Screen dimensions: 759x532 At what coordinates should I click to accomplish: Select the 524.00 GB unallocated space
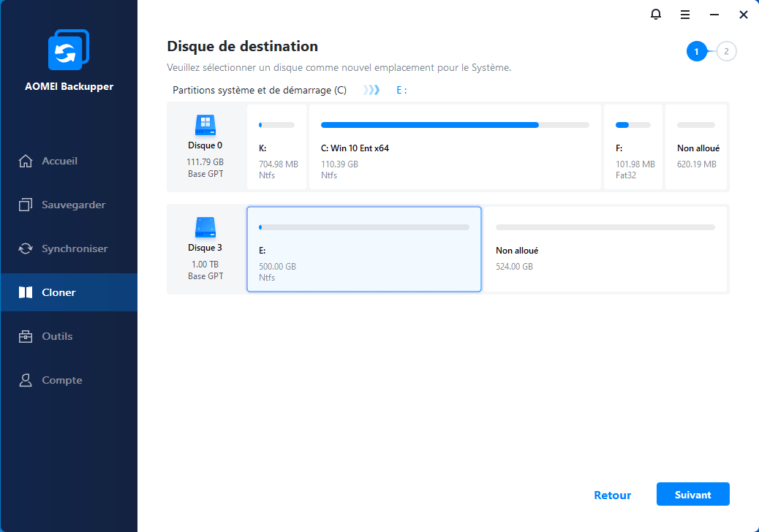(x=605, y=249)
